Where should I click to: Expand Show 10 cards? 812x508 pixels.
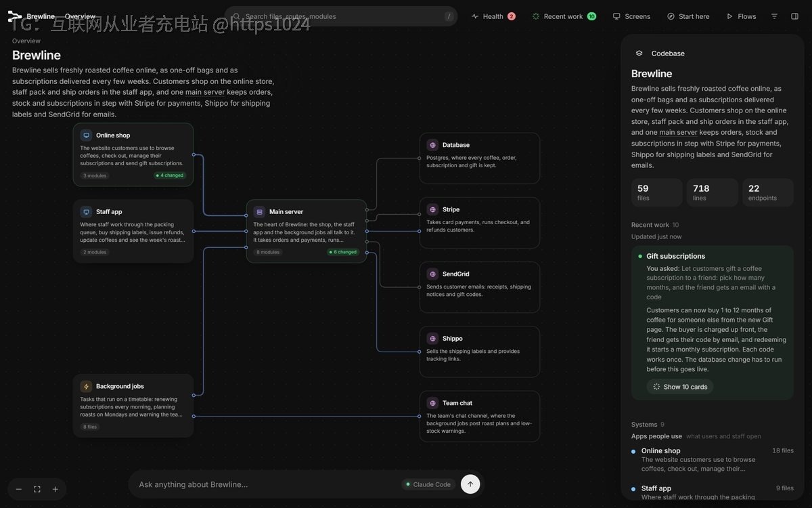coord(680,387)
